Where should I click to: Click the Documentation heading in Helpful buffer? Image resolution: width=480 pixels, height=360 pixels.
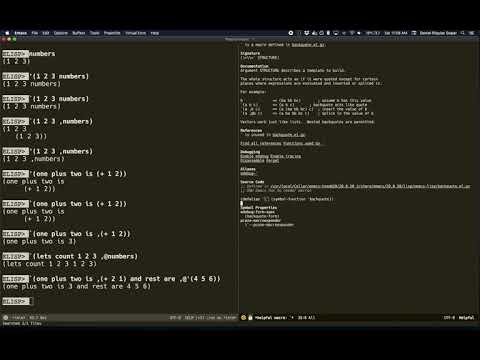pos(254,66)
